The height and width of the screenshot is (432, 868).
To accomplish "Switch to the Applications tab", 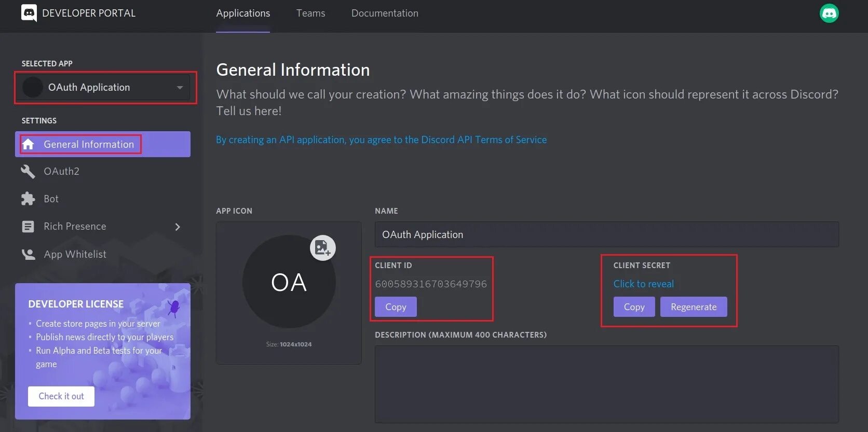I will tap(243, 13).
